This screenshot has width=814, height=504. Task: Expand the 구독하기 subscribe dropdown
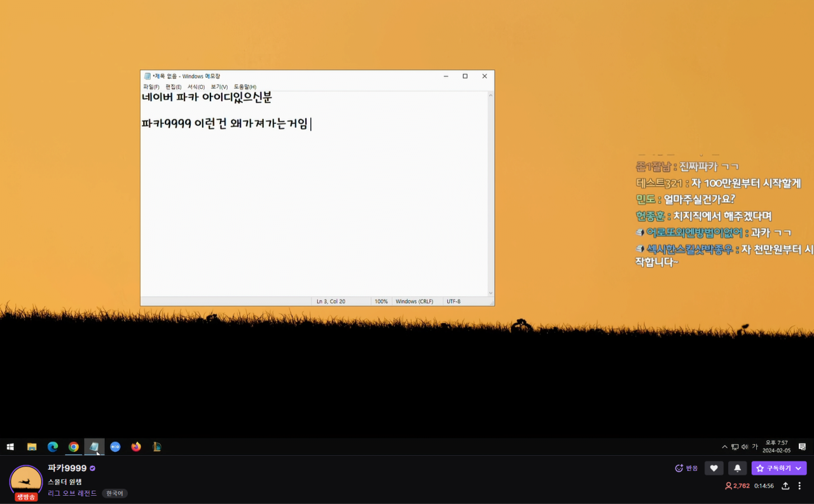(798, 468)
